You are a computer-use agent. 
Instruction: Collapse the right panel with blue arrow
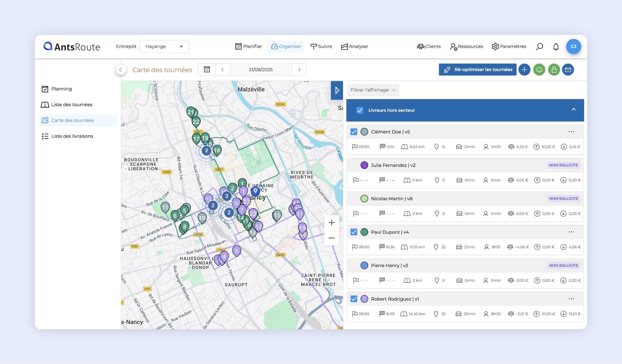pyautogui.click(x=337, y=90)
